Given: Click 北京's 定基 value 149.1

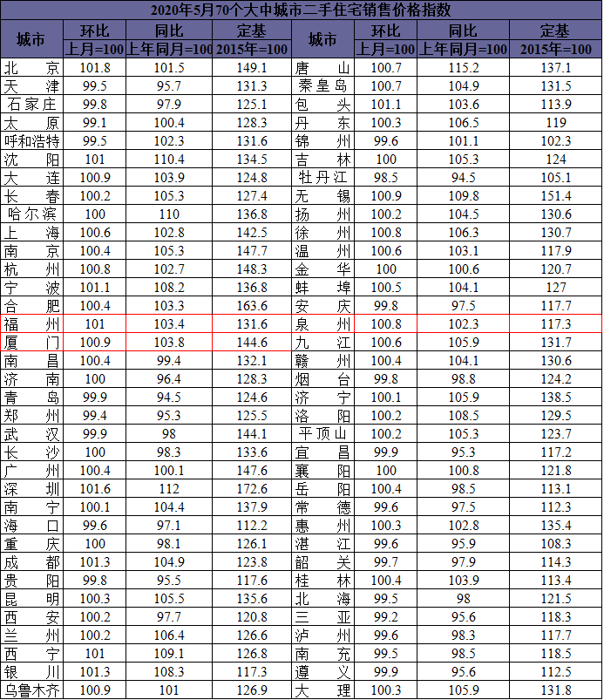Looking at the screenshot, I should pyautogui.click(x=252, y=68).
